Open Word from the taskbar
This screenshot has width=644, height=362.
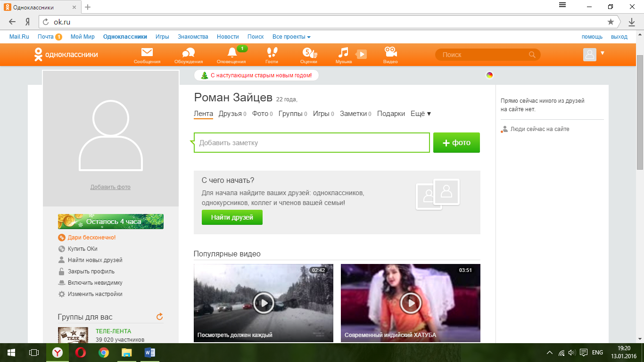[x=150, y=353]
